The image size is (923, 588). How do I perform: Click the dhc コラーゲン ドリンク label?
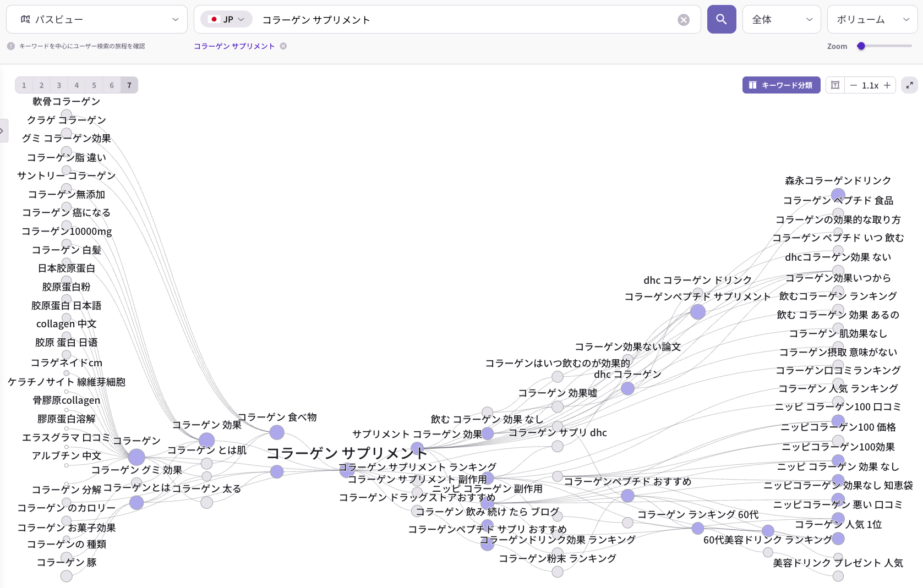tap(698, 280)
